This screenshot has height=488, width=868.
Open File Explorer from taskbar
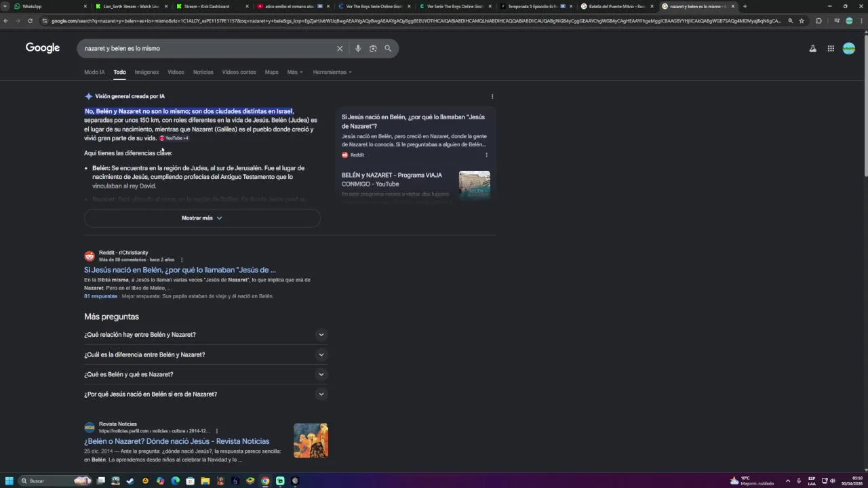205,481
